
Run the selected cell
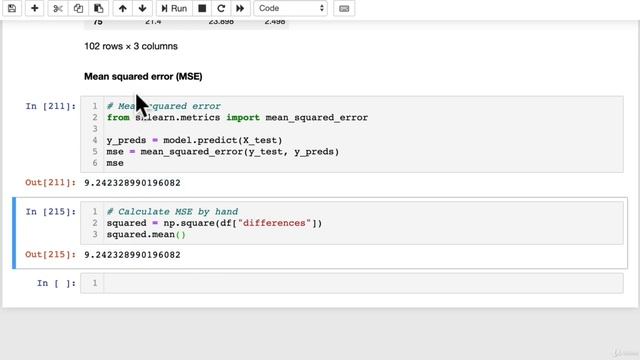coord(174,8)
